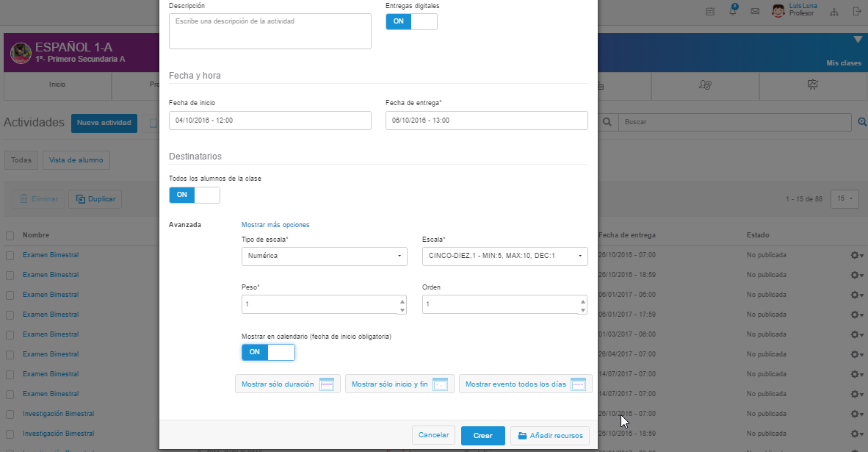
Task: Click the notifications bell icon
Action: click(733, 11)
